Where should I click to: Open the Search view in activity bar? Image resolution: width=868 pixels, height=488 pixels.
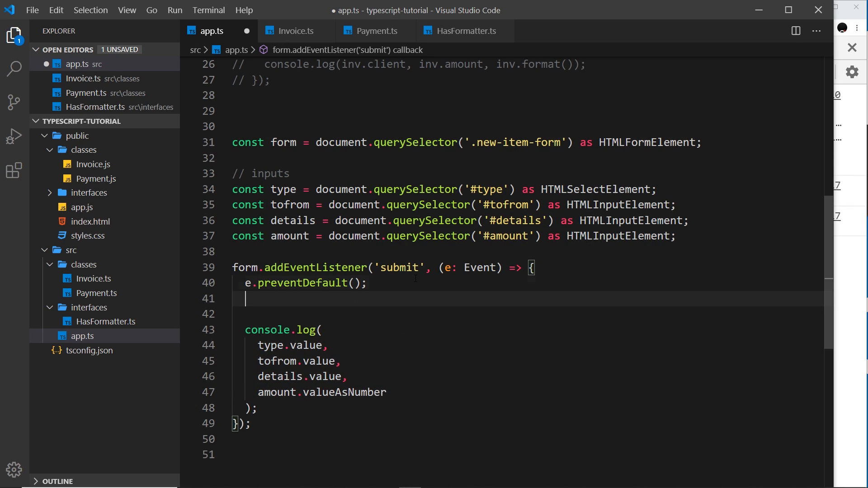point(14,69)
